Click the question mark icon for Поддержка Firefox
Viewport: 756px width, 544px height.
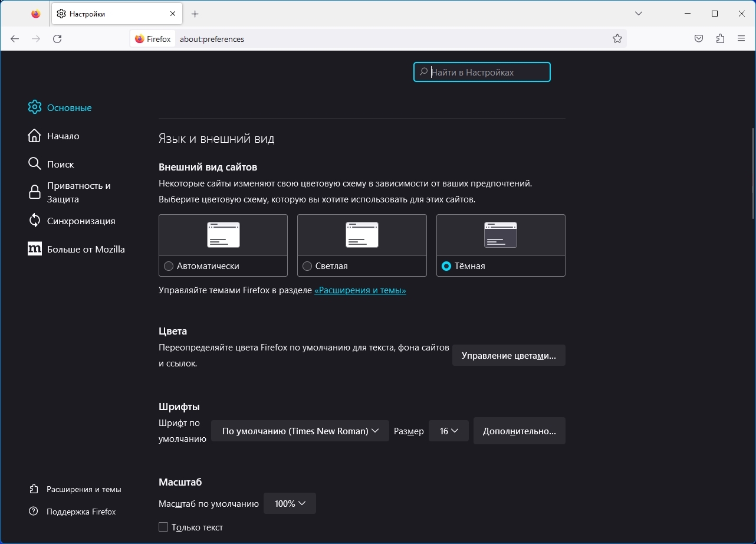[34, 512]
